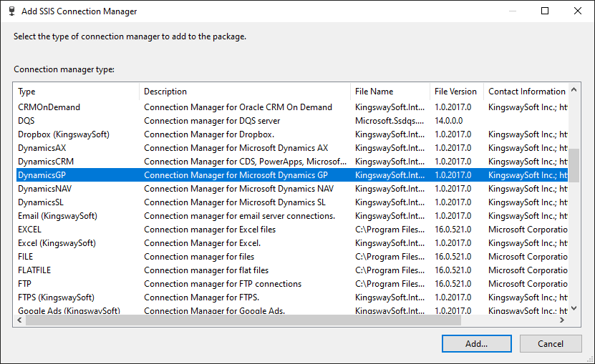This screenshot has width=595, height=364.
Task: Click 'Connection manager for email server connections.'
Action: [x=239, y=216]
